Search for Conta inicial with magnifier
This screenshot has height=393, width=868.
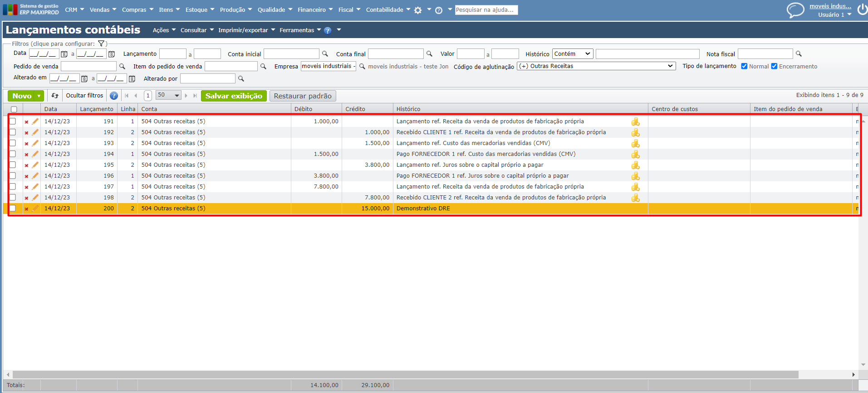325,53
